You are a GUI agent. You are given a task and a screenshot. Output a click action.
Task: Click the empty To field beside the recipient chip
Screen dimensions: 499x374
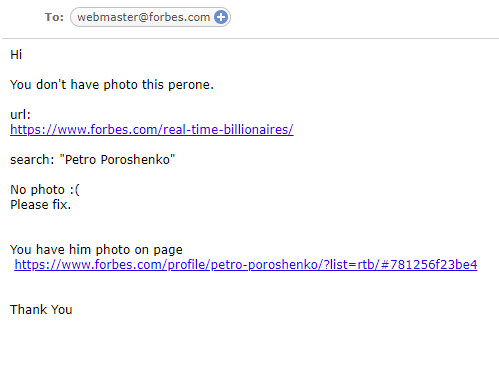(x=363, y=17)
